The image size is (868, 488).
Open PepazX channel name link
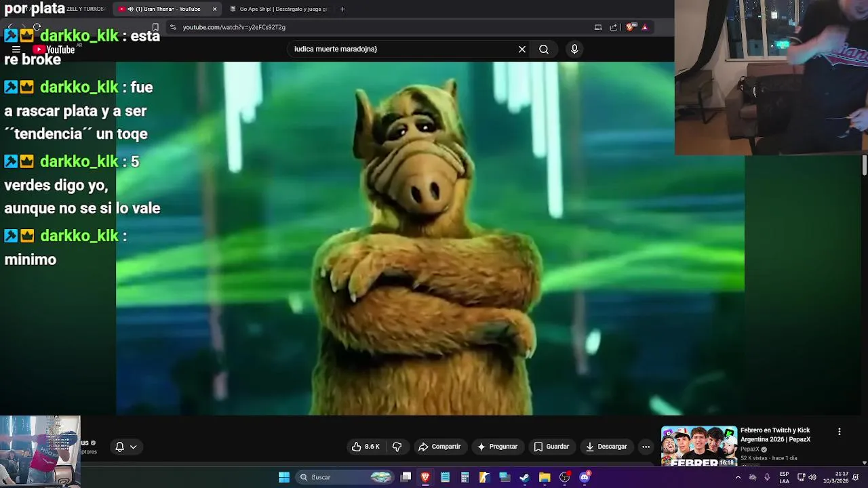pos(749,449)
